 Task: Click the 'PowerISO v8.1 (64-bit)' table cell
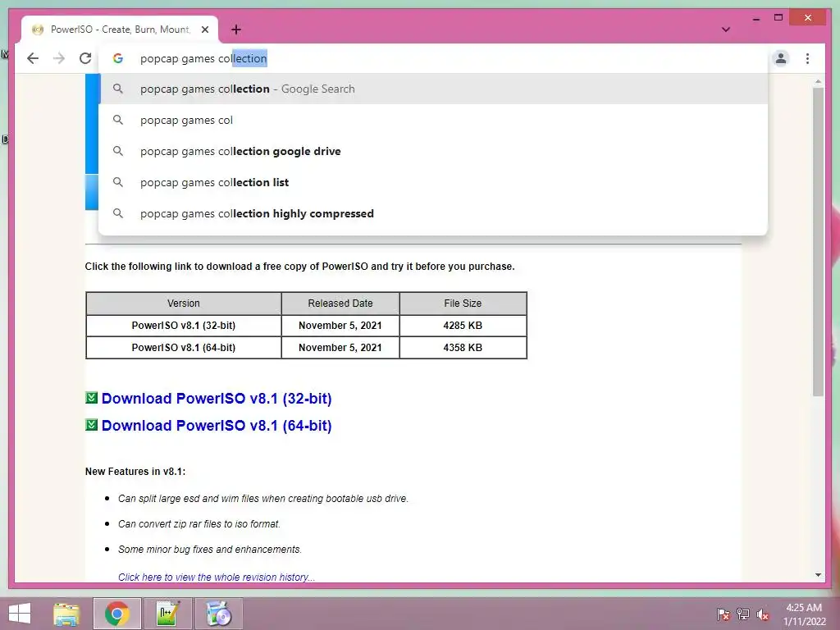pos(184,348)
